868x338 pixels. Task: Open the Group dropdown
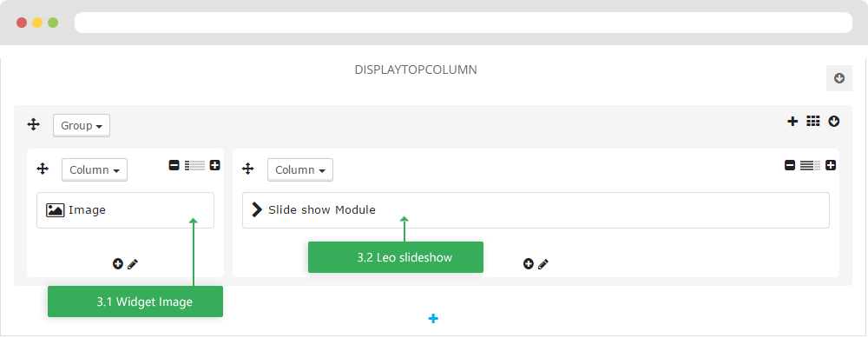tap(82, 126)
